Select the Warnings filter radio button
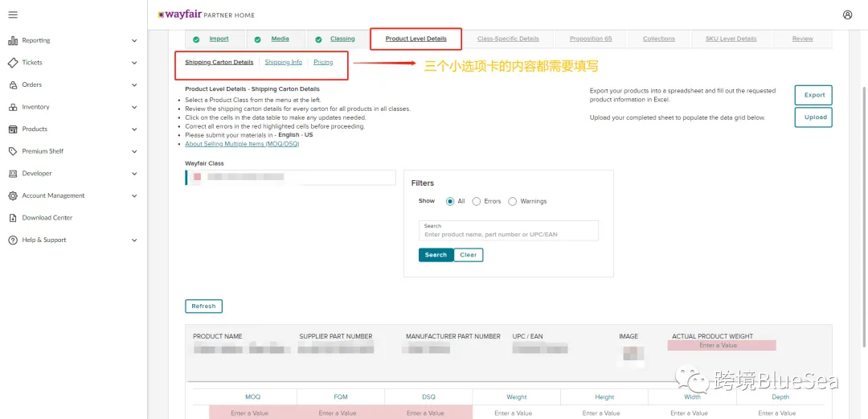Image resolution: width=868 pixels, height=419 pixels. click(513, 201)
